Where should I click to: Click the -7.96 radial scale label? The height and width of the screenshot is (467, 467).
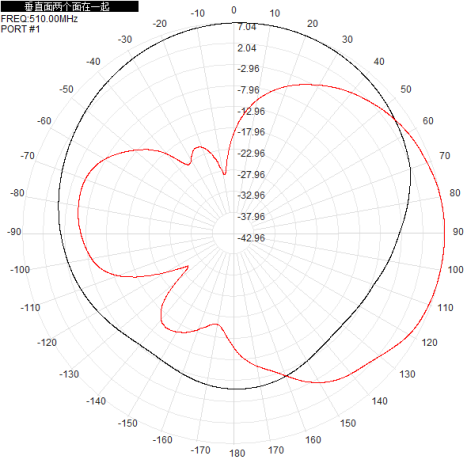pos(248,90)
